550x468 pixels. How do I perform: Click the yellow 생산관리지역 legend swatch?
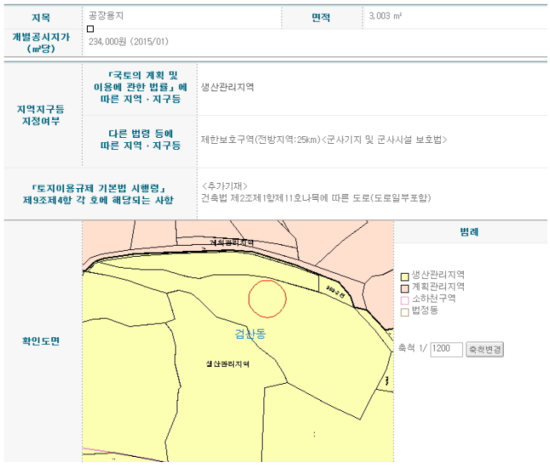click(x=404, y=276)
